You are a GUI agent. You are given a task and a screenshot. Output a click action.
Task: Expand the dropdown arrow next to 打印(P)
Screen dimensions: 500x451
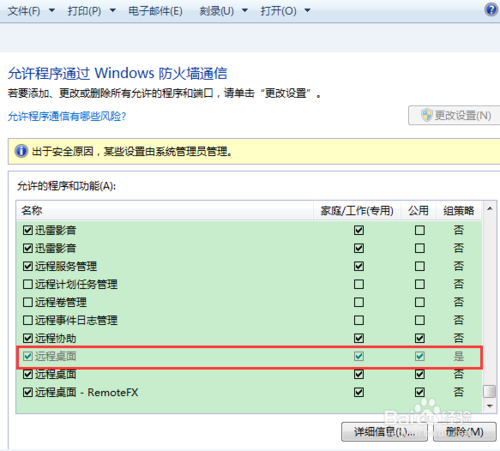tap(113, 11)
